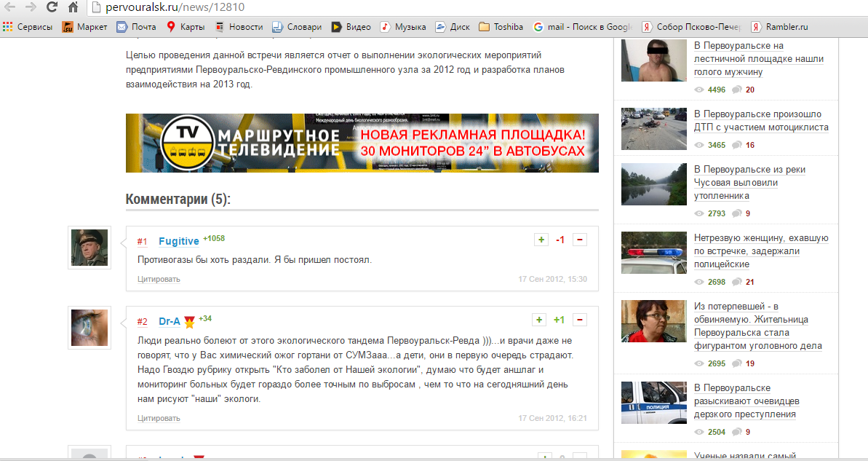Click the browser back arrow
Viewport: 868px width, 461px height.
[10, 7]
